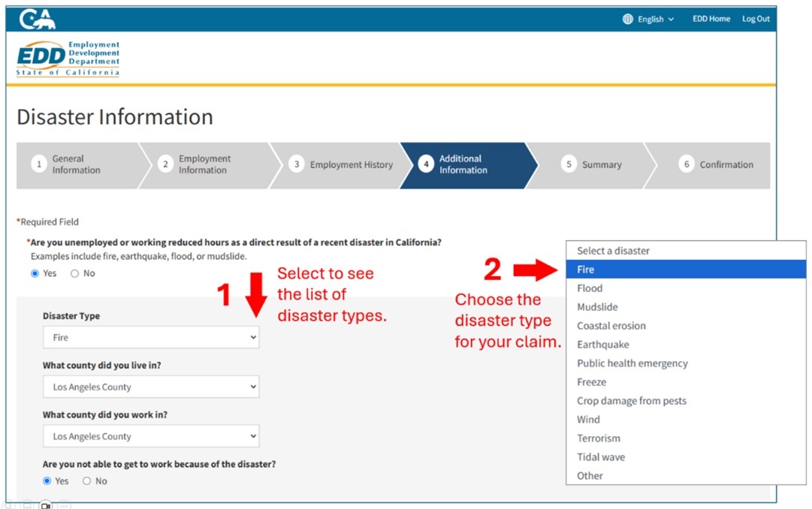
Task: Choose Public health emergency from disaster list
Action: pyautogui.click(x=632, y=363)
